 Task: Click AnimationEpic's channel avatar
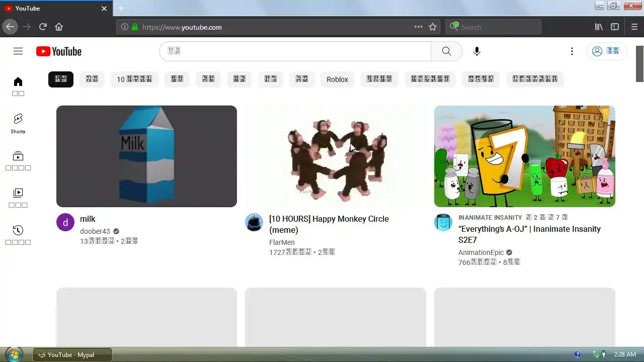point(443,222)
